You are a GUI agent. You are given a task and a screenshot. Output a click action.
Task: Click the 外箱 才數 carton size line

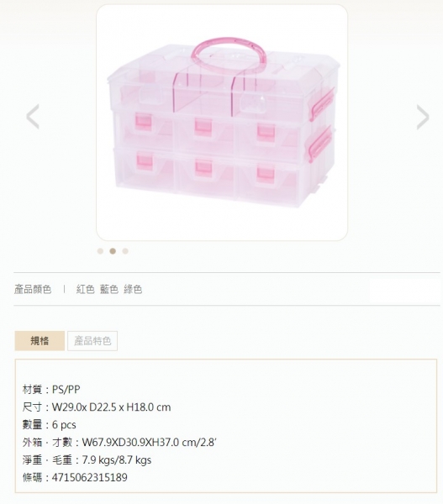click(119, 443)
